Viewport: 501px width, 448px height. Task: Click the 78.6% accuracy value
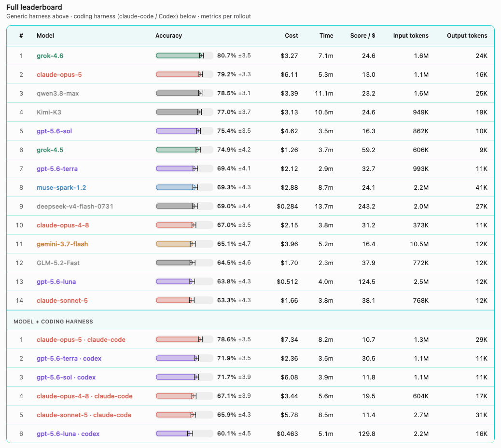226,340
